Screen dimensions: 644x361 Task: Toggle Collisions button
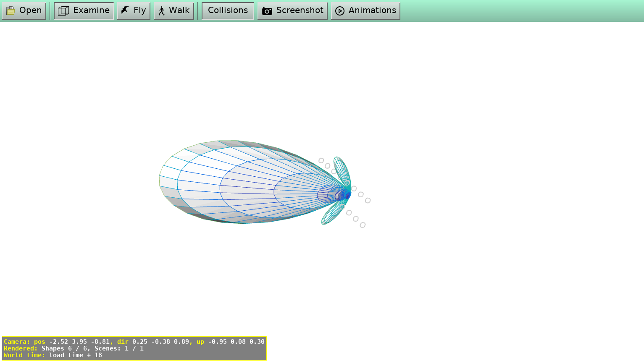coord(228,10)
